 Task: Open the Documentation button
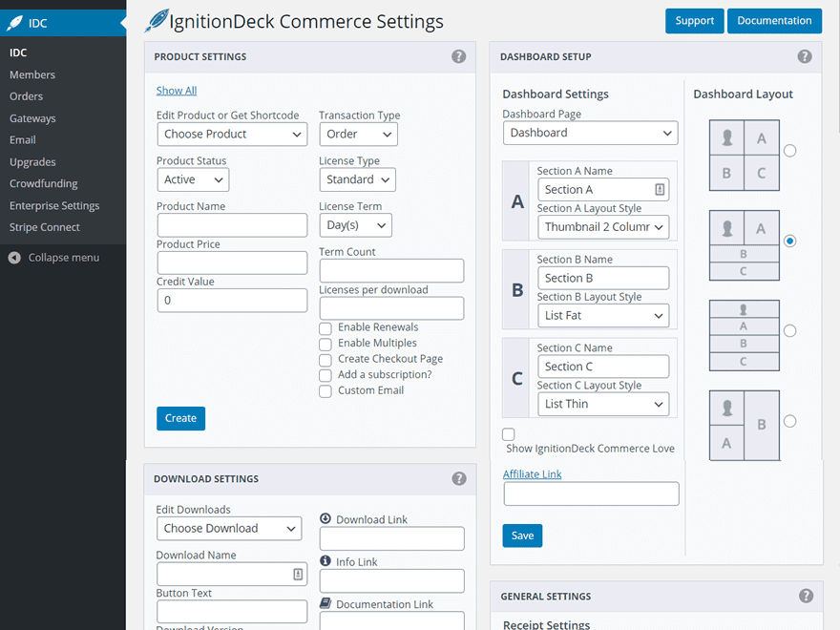(774, 21)
